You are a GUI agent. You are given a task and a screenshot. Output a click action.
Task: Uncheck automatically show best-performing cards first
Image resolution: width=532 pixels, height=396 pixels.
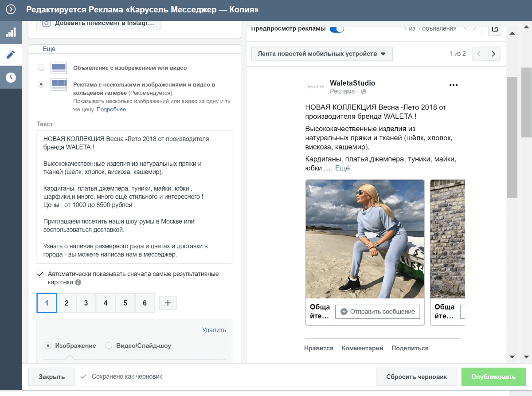click(40, 274)
